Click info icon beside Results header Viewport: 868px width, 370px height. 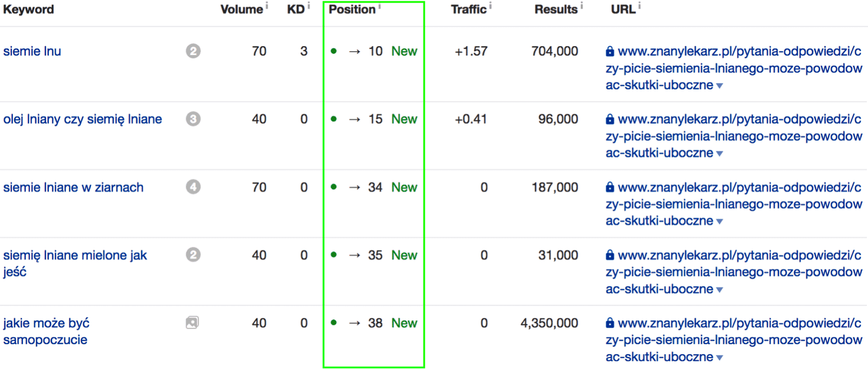pos(581,7)
